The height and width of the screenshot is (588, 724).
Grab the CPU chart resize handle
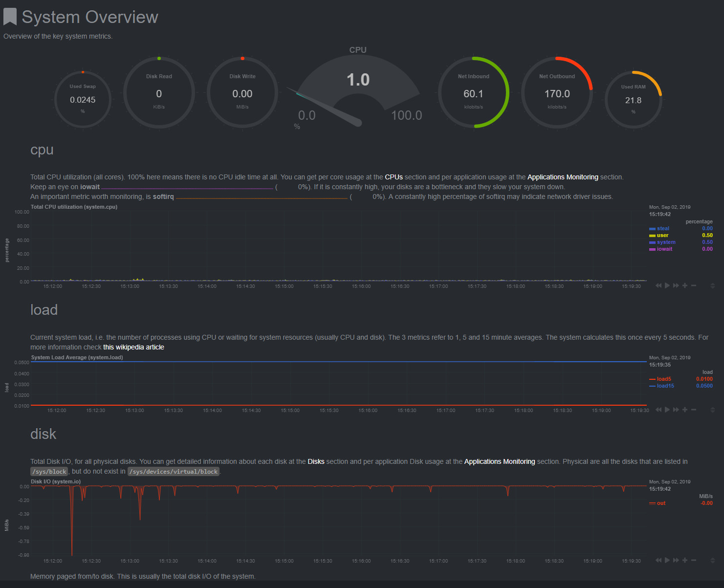click(x=713, y=285)
